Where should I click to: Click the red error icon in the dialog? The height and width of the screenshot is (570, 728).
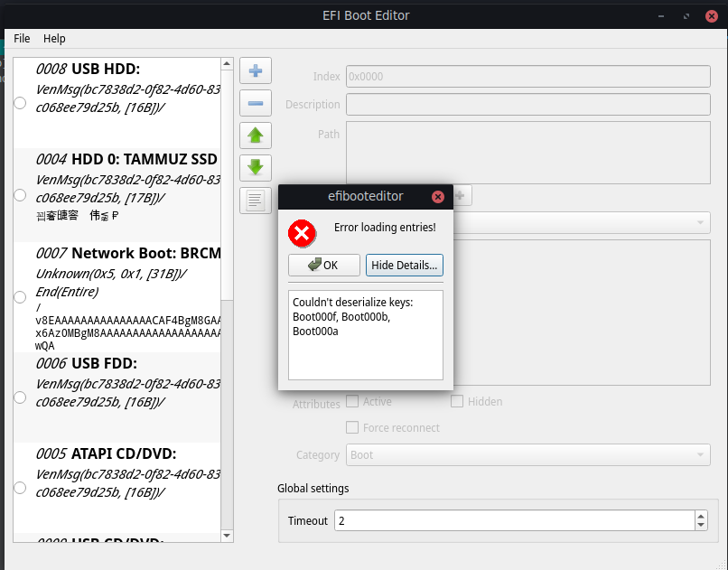[302, 233]
